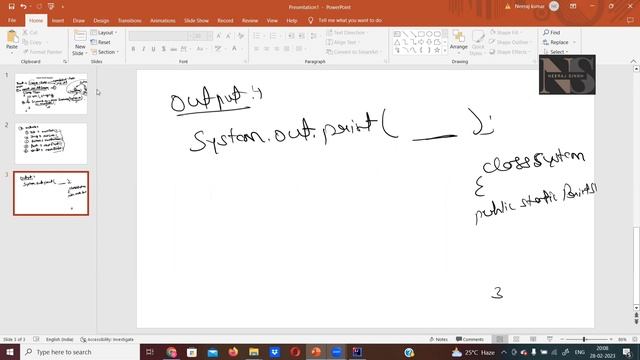The width and height of the screenshot is (640, 360).
Task: Click the Neeraj kumar account name
Action: tap(529, 7)
